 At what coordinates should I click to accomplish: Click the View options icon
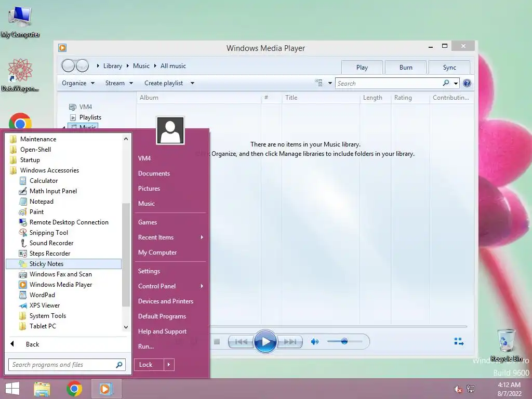pos(318,83)
